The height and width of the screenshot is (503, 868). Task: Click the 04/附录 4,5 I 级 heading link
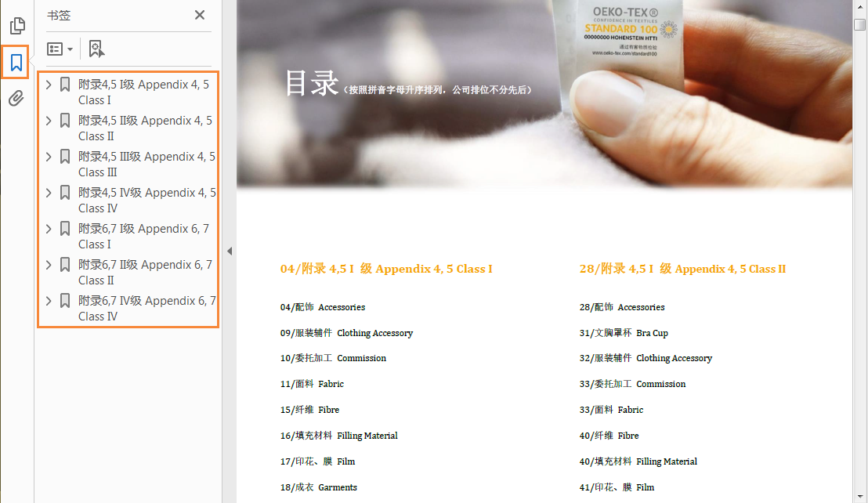(x=386, y=269)
